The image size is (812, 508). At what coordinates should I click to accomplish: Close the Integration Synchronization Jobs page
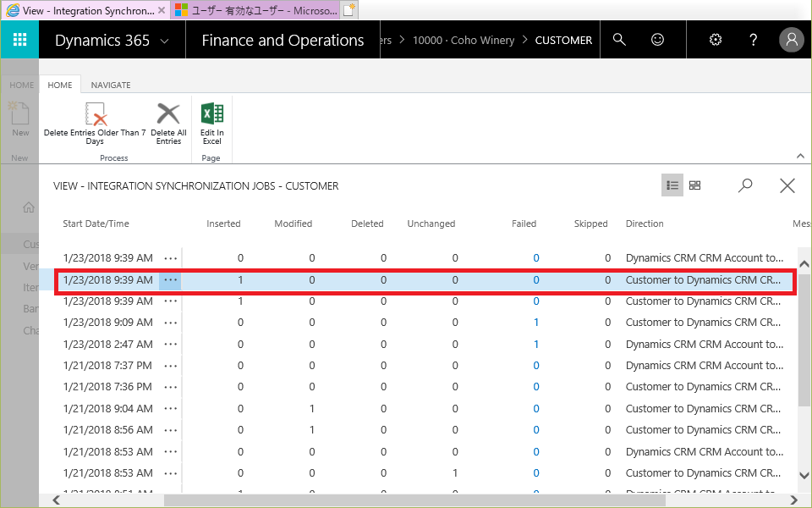[787, 185]
